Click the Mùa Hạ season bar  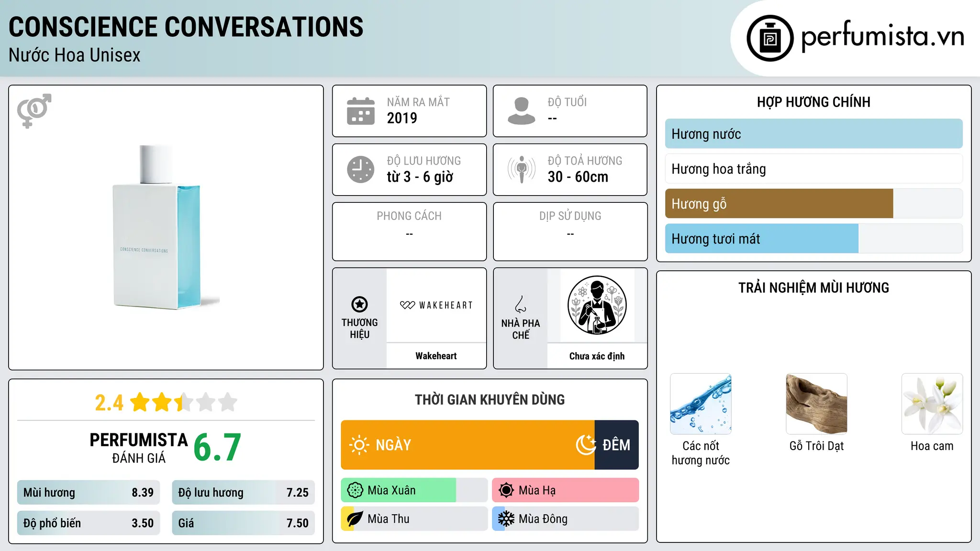566,490
